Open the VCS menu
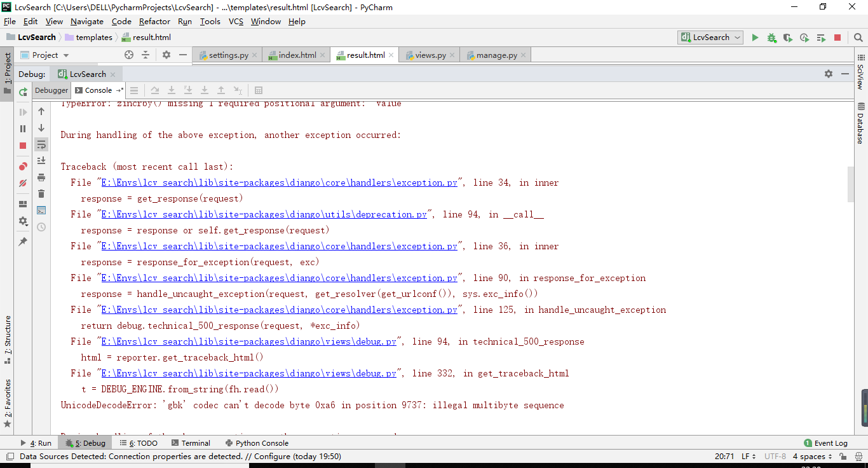This screenshot has height=468, width=868. [236, 22]
